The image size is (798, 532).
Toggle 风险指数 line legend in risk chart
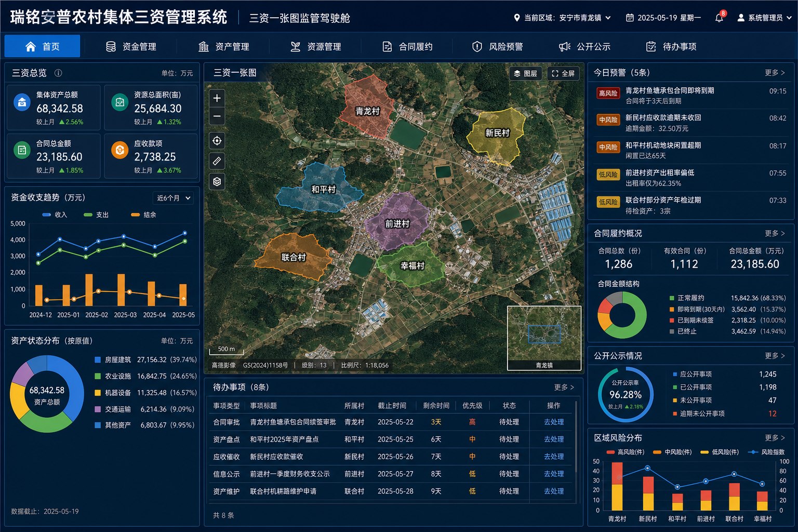click(x=766, y=452)
